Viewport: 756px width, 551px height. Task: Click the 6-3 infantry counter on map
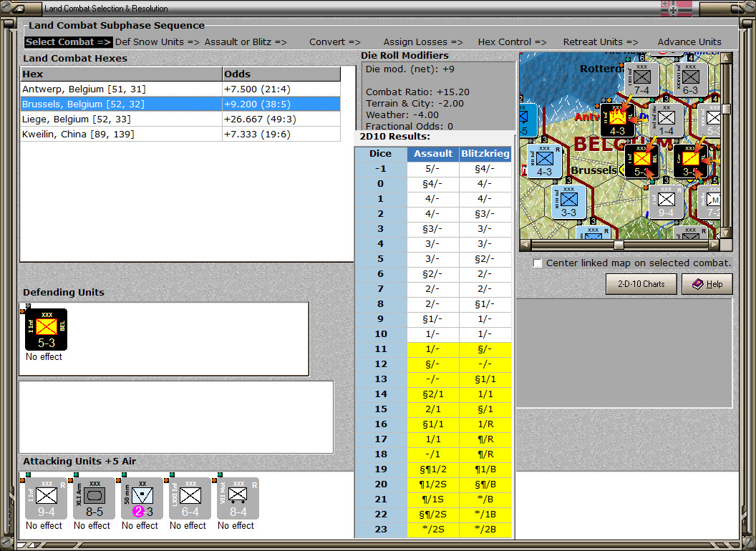click(x=690, y=79)
